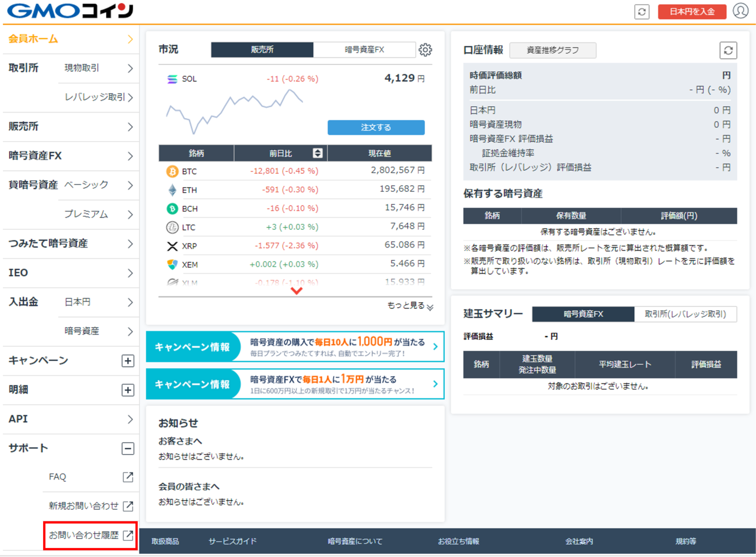
Task: Select the BTC row price 2,802,567 円
Action: (x=397, y=170)
